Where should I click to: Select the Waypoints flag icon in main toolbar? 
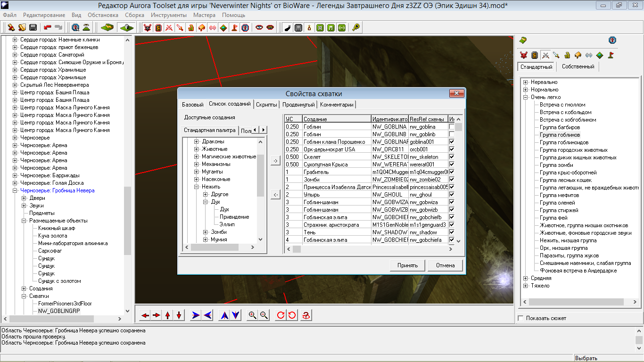point(234,28)
